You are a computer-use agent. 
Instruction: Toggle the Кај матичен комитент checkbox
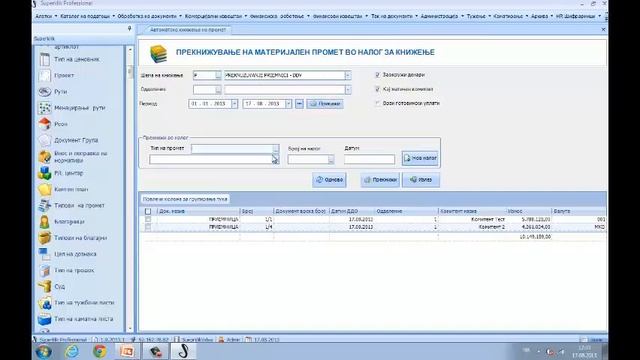[378, 89]
